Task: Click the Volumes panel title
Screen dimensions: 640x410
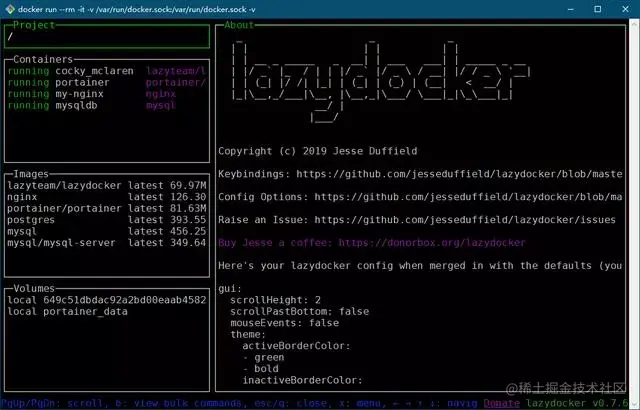Action: pyautogui.click(x=34, y=288)
